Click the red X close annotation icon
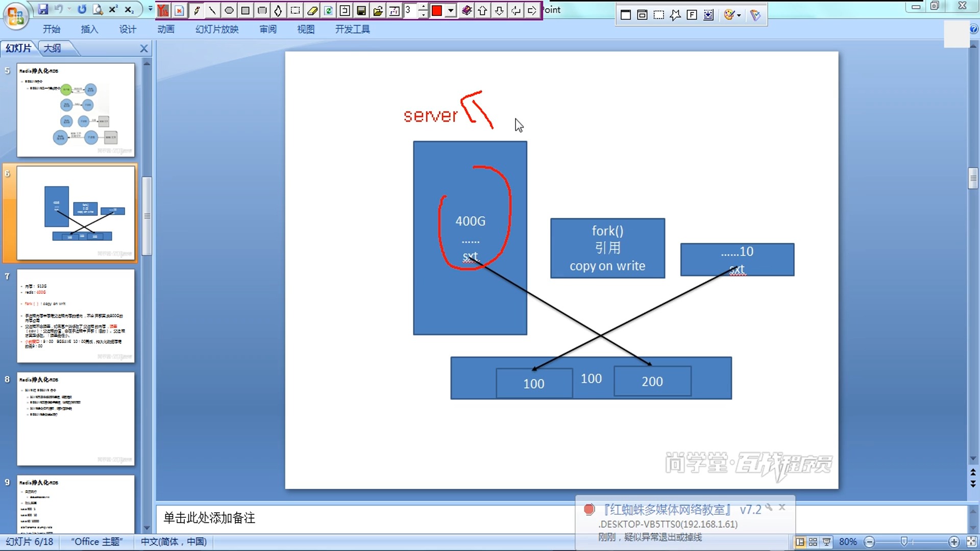The width and height of the screenshot is (980, 551). coord(179,11)
